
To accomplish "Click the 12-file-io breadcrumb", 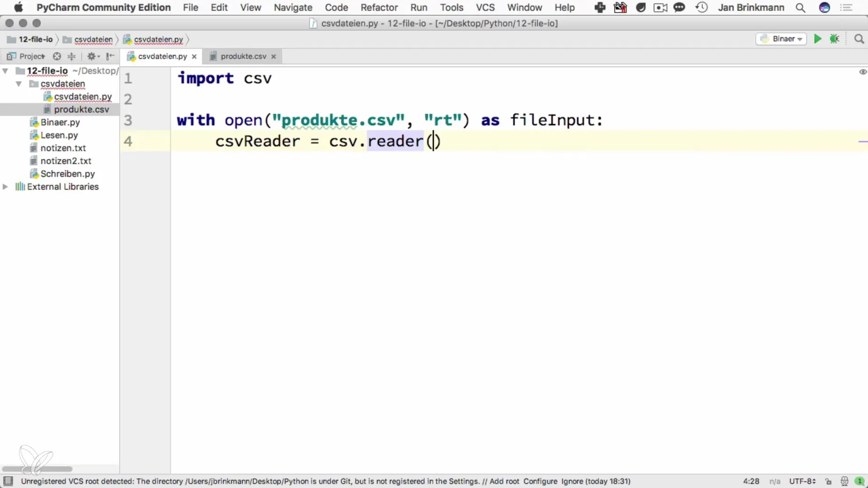I will coord(30,39).
